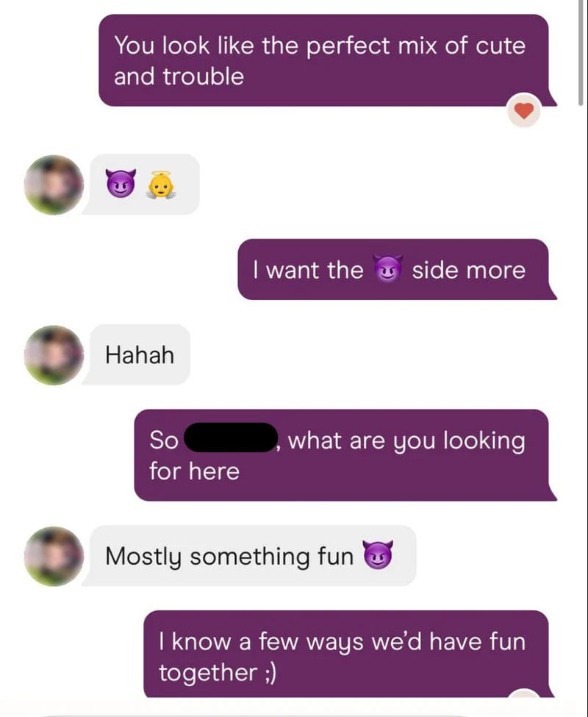Screen dimensions: 588x717
Task: Open profile photo beside emoji message
Action: tap(54, 185)
